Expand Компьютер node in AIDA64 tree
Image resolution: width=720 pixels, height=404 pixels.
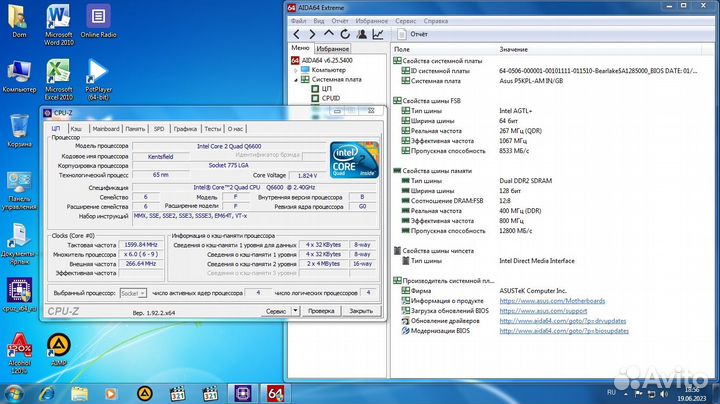[296, 70]
